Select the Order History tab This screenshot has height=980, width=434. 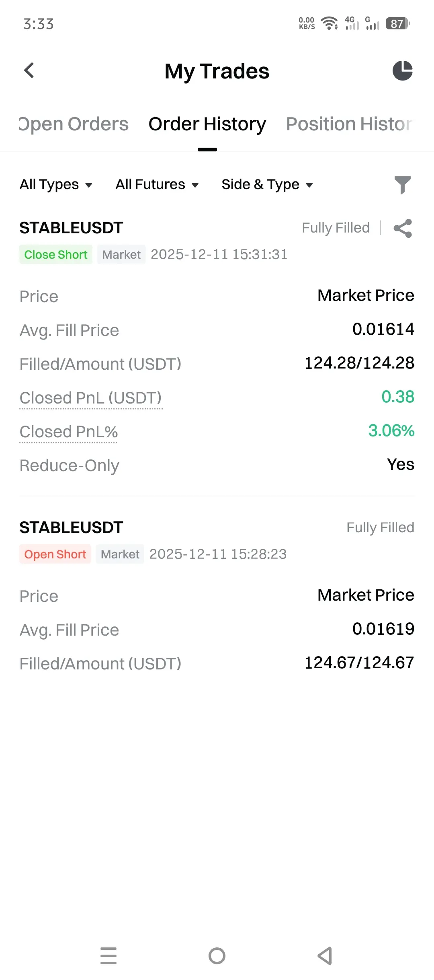coord(207,124)
